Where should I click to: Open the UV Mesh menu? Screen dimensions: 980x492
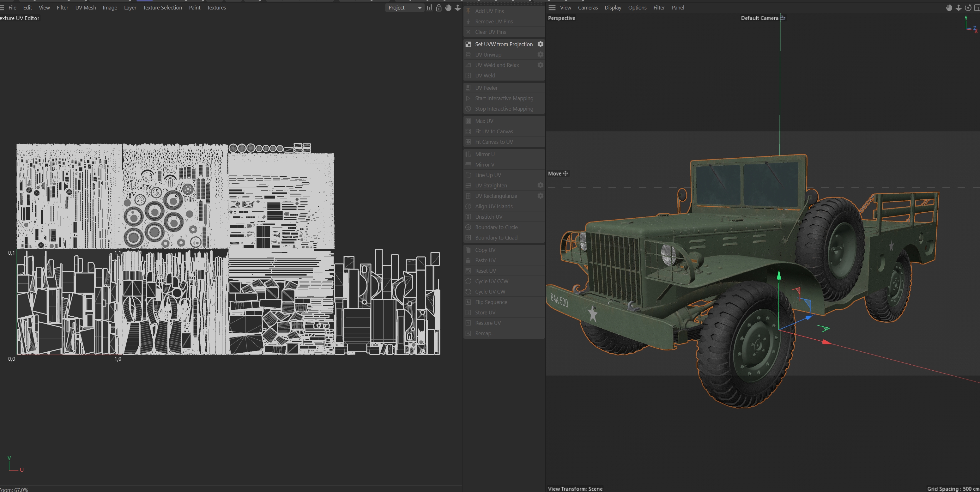(x=86, y=8)
